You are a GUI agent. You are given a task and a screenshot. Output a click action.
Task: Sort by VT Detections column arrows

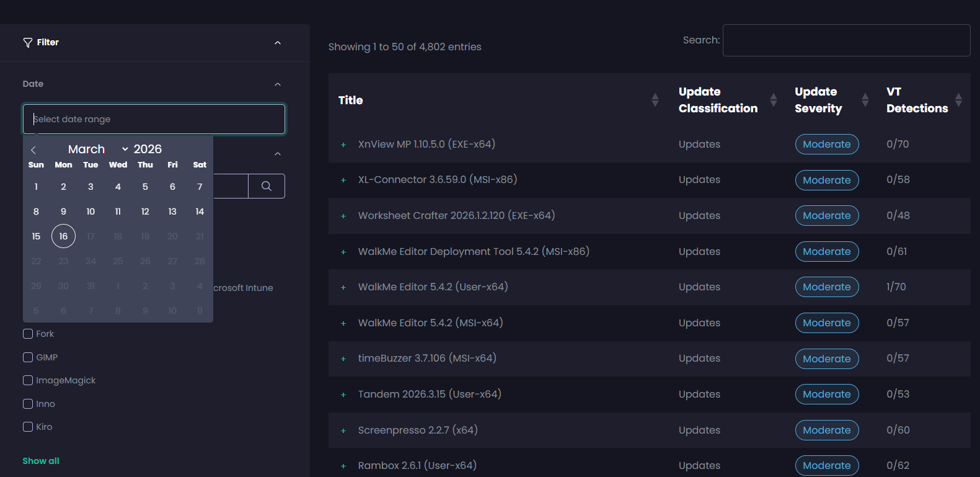[958, 100]
